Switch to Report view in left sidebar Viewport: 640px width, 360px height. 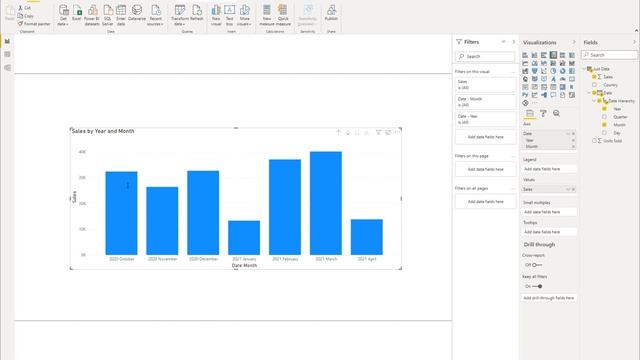pyautogui.click(x=7, y=41)
